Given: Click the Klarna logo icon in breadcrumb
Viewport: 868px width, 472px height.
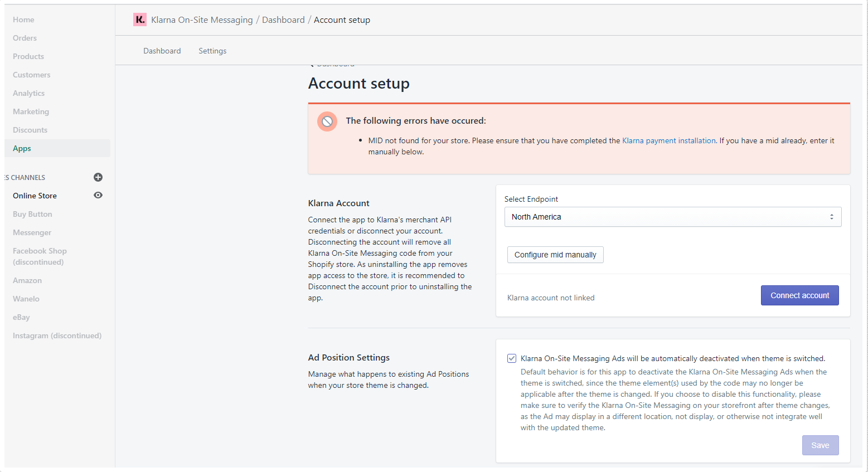Looking at the screenshot, I should [140, 20].
